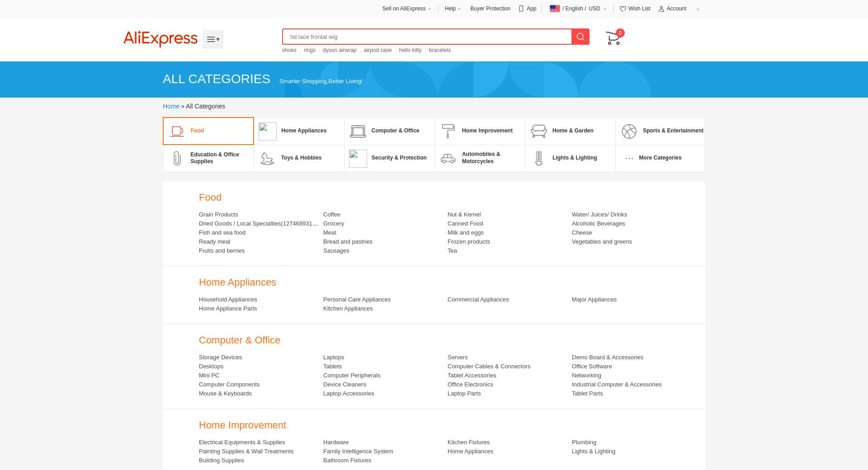This screenshot has width=868, height=470.
Task: Select the Security & Protection icon
Action: click(358, 159)
